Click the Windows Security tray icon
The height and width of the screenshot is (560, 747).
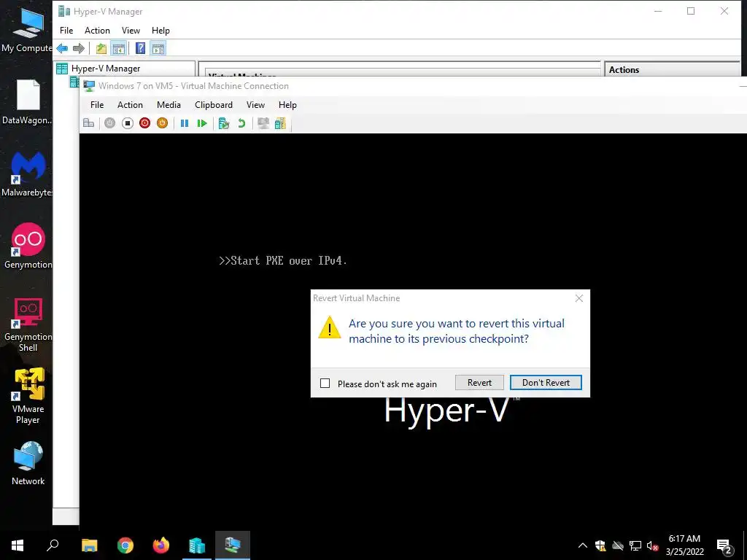[x=600, y=545]
